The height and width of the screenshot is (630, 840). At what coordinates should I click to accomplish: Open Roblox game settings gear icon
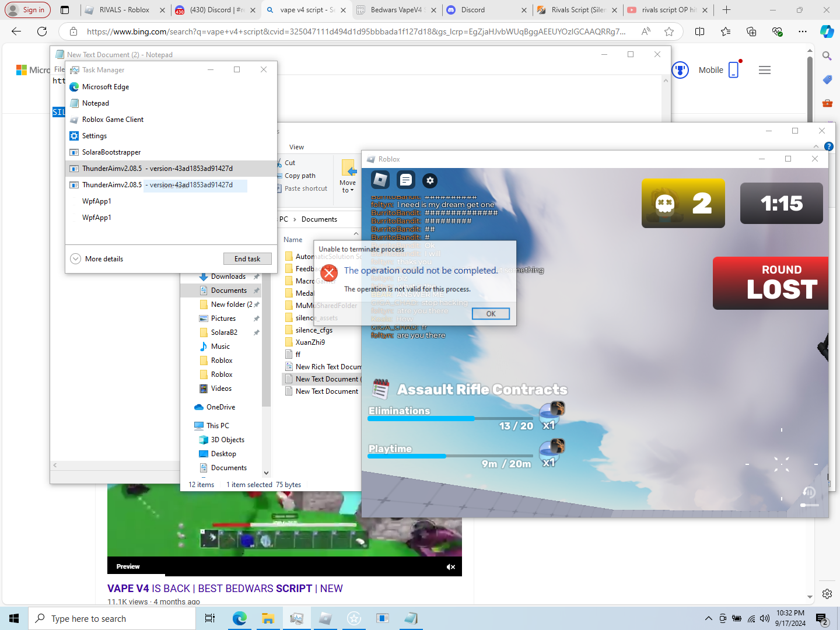(x=430, y=180)
